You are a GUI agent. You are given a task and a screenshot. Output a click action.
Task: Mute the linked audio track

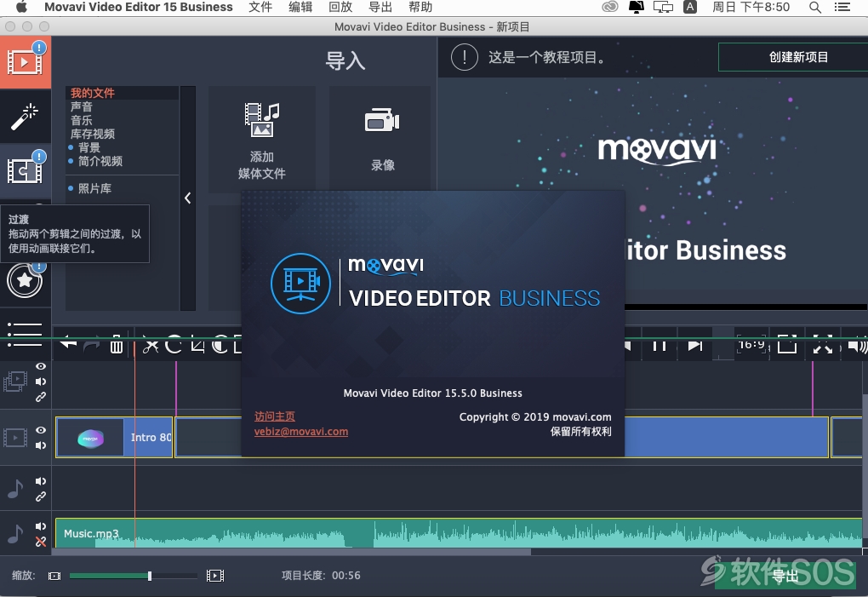[41, 480]
